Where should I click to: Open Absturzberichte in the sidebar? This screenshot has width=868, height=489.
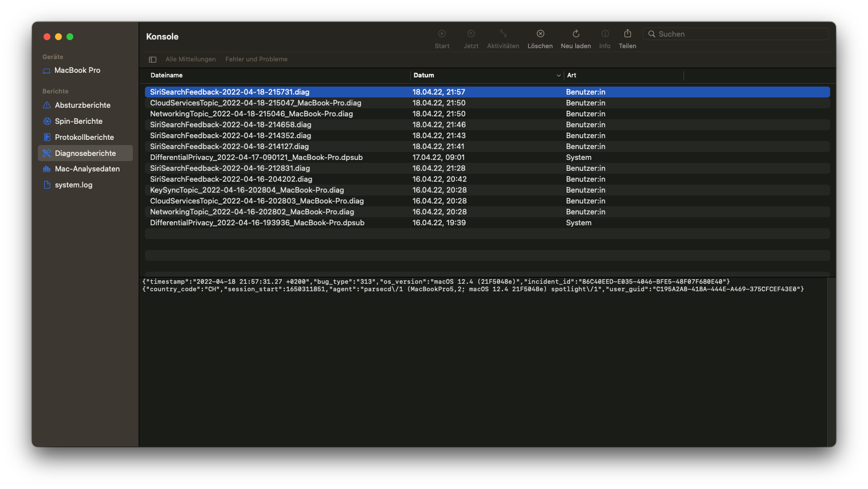(x=83, y=105)
